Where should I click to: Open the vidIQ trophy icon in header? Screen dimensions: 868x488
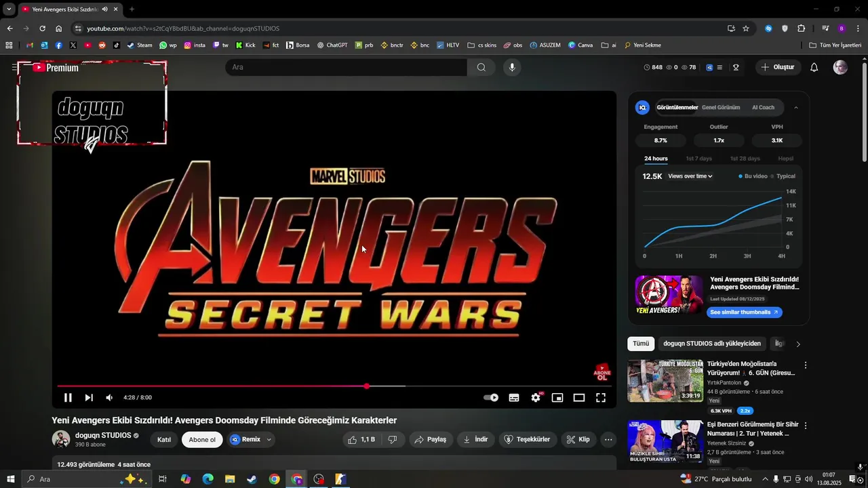[736, 67]
